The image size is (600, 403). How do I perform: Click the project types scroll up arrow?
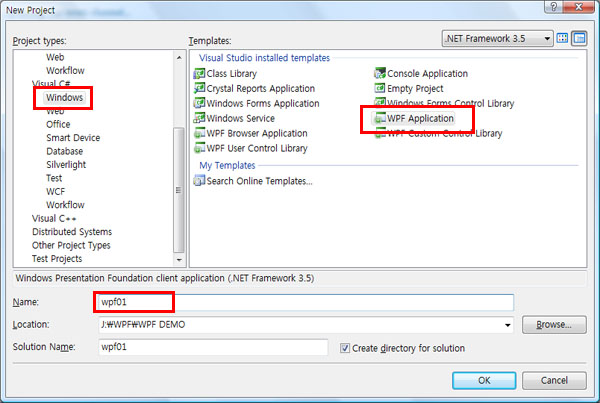[x=179, y=58]
